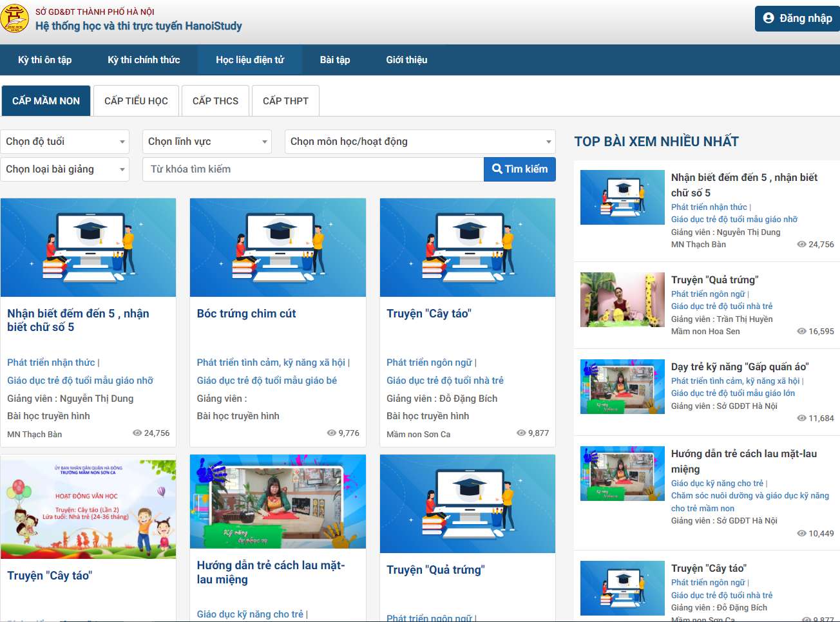
Task: Open the Bóc trứng chim cút lesson link
Action: point(246,314)
